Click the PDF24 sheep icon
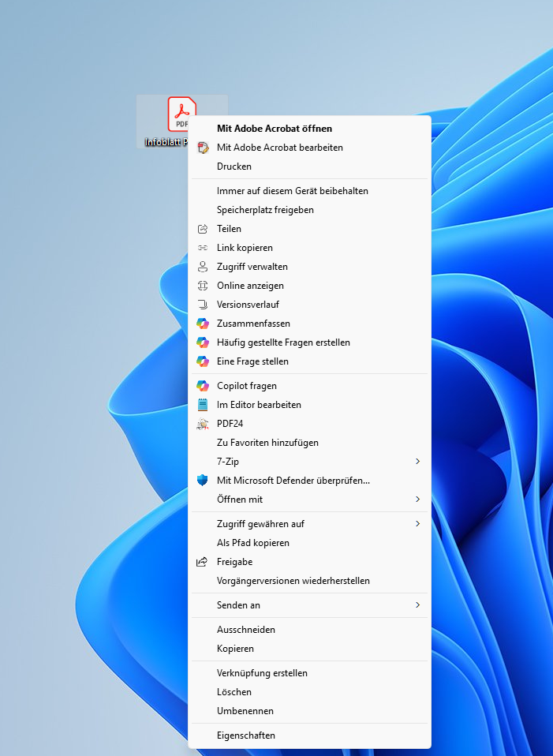Viewport: 553px width, 756px height. pos(203,424)
